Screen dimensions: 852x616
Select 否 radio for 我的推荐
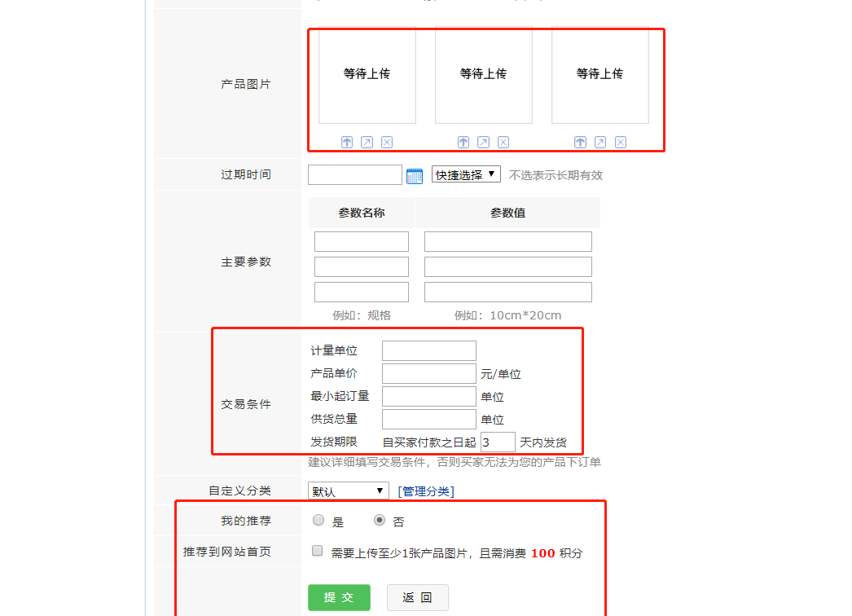click(x=380, y=520)
